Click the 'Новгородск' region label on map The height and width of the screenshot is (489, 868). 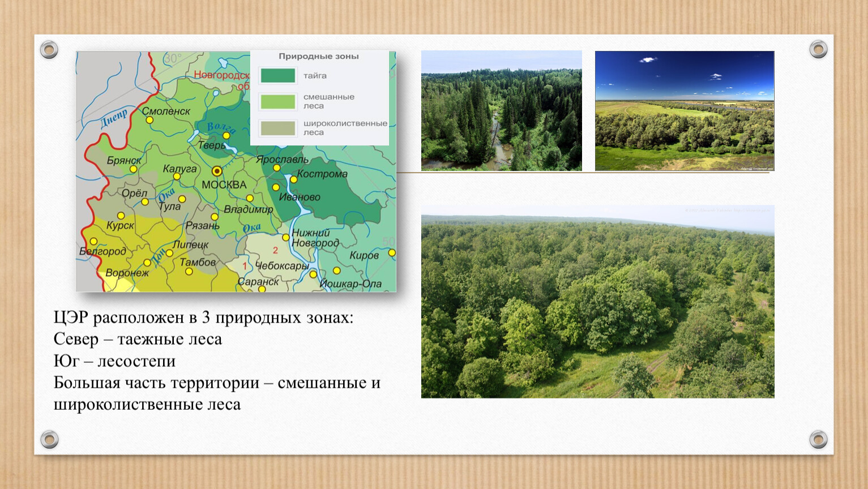(221, 75)
